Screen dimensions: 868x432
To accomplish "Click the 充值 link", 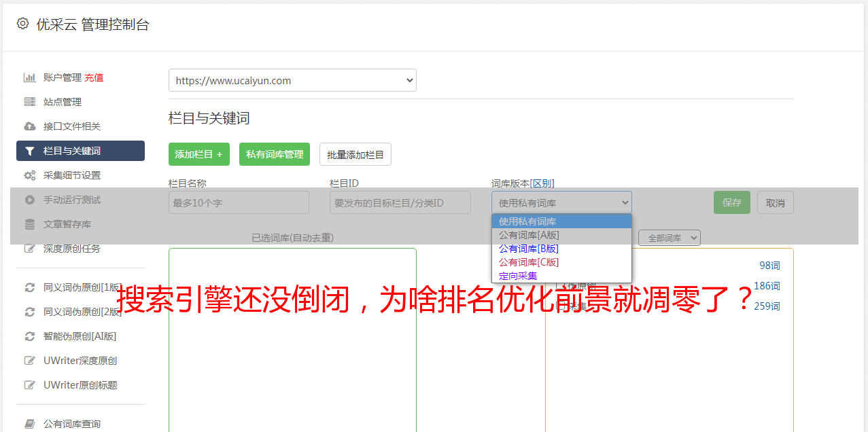I will tap(94, 77).
